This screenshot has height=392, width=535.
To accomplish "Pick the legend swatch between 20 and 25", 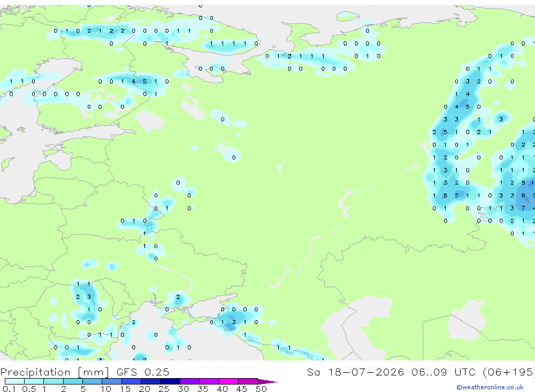I will click(x=150, y=381).
